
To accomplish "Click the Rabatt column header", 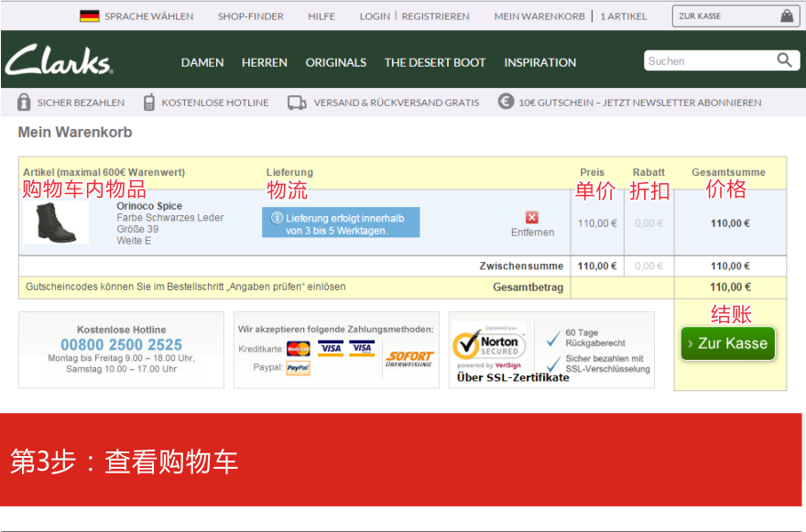I will 648,173.
